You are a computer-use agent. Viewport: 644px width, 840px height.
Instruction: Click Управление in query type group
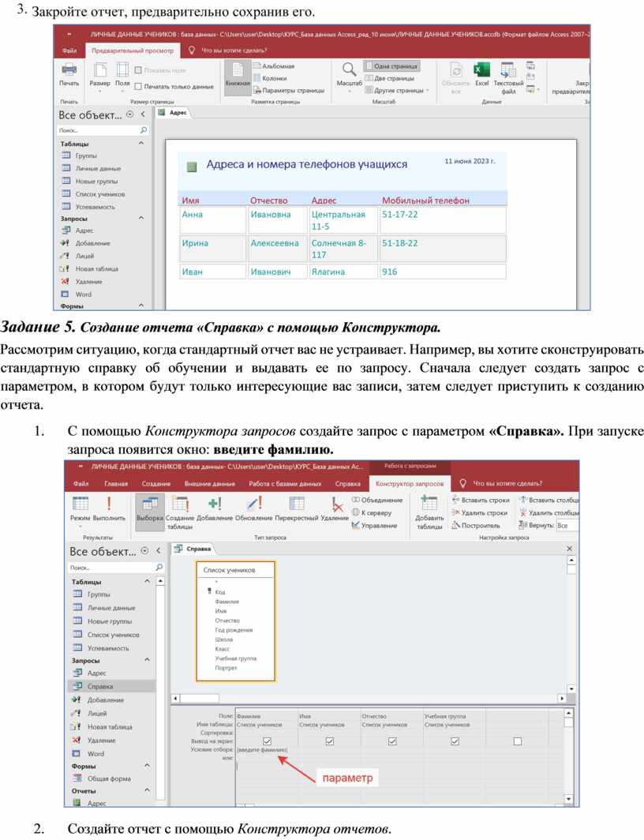374,526
